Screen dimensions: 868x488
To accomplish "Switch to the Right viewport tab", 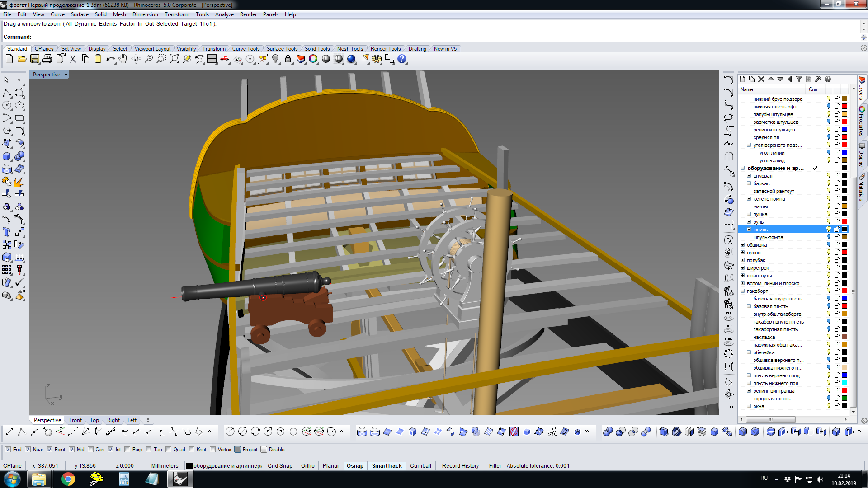I will (113, 420).
